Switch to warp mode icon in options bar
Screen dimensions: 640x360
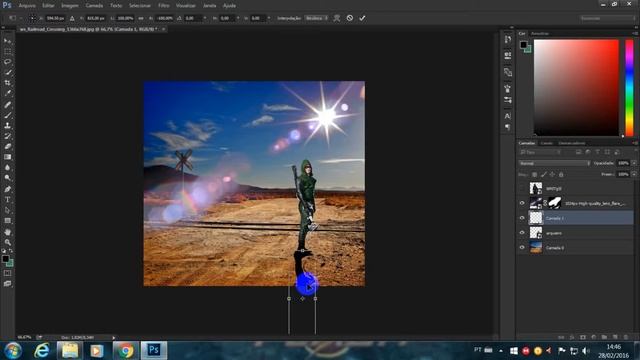(337, 18)
